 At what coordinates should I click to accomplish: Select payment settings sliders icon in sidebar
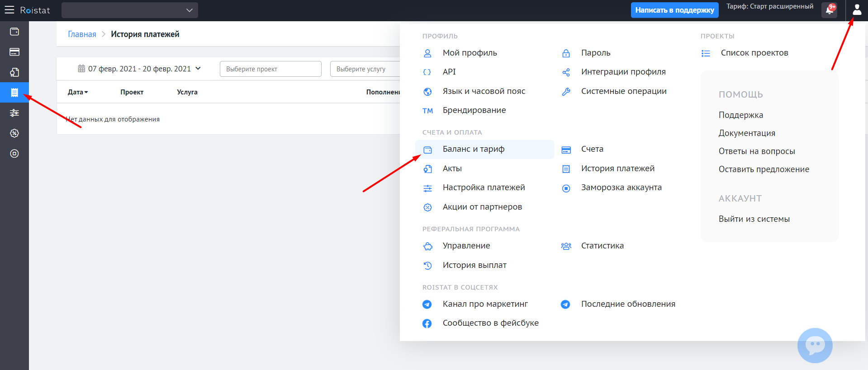pos(14,113)
